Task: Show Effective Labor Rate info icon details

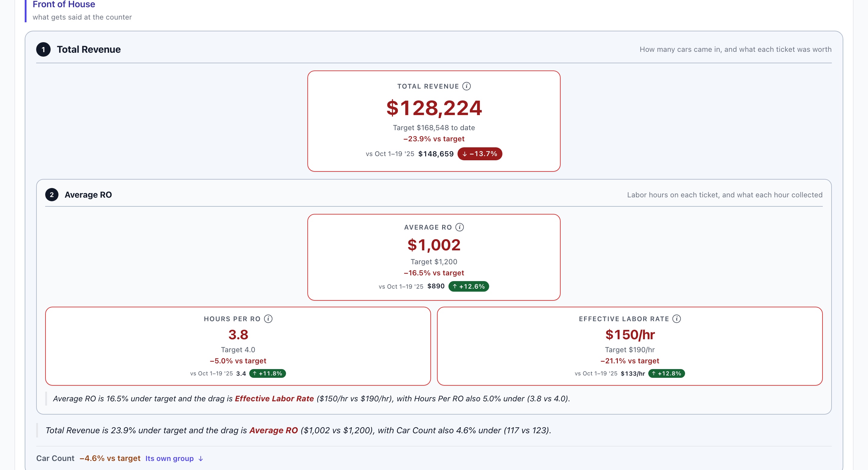Action: pyautogui.click(x=677, y=319)
